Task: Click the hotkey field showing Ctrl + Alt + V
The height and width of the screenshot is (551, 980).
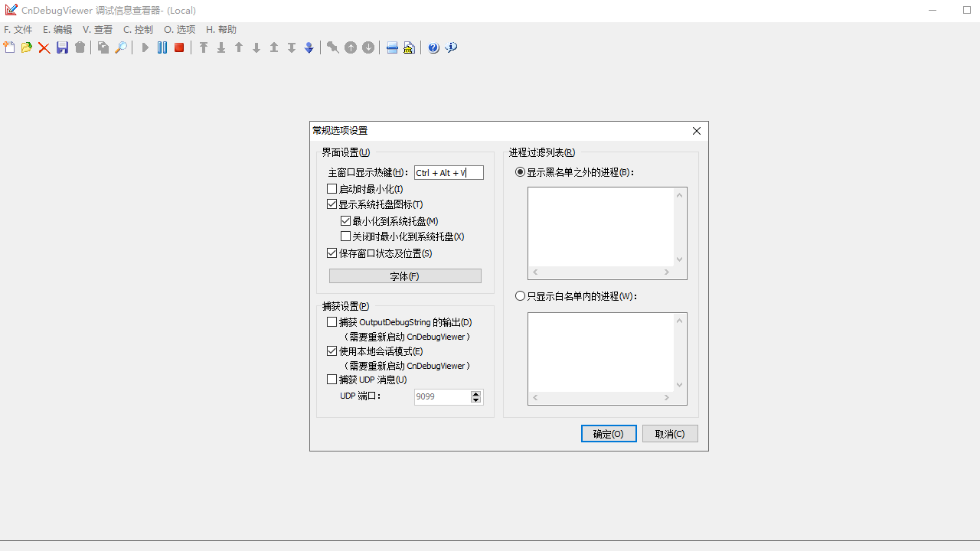Action: point(449,173)
